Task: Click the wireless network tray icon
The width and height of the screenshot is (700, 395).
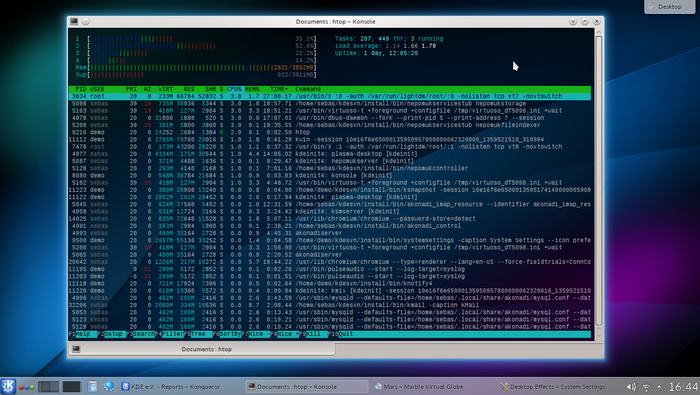Action: coord(646,387)
